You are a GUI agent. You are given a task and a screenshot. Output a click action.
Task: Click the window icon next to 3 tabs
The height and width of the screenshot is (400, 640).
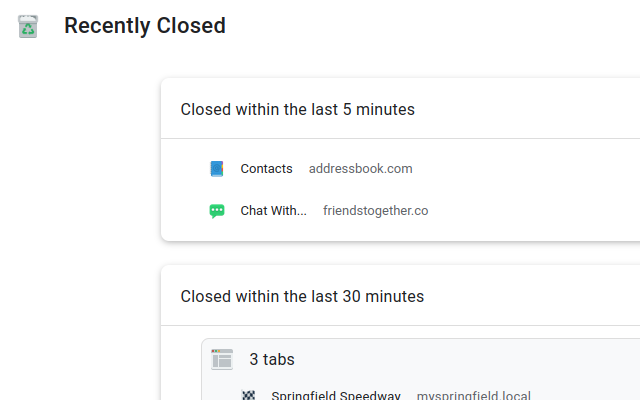222,359
